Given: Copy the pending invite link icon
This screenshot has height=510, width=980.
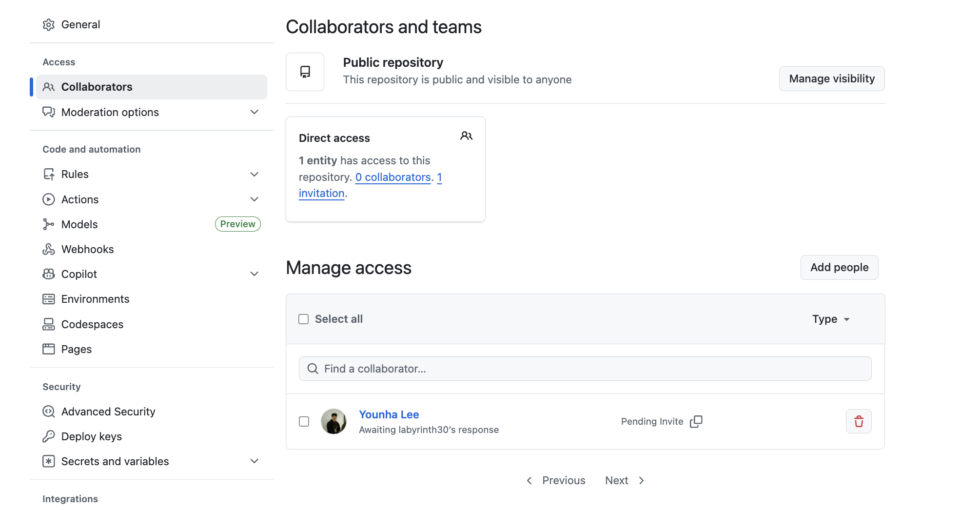Looking at the screenshot, I should click(x=696, y=421).
